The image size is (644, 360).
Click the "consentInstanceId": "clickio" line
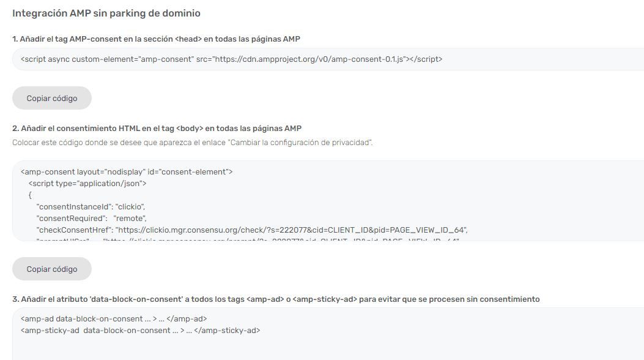click(91, 207)
